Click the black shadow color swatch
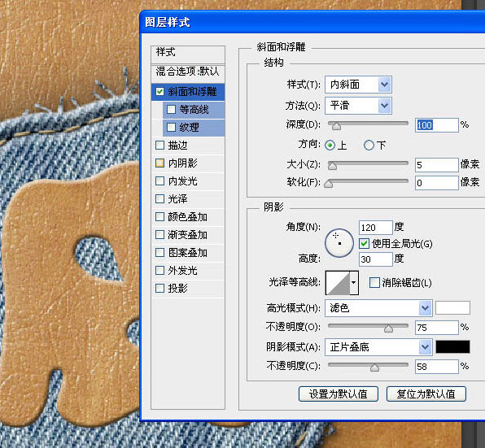 pyautogui.click(x=452, y=346)
